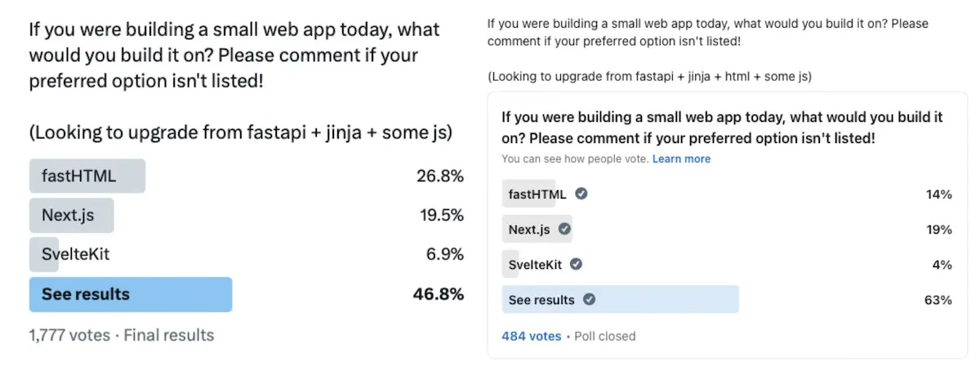
Task: Click the Poll closed status text
Action: tap(605, 336)
